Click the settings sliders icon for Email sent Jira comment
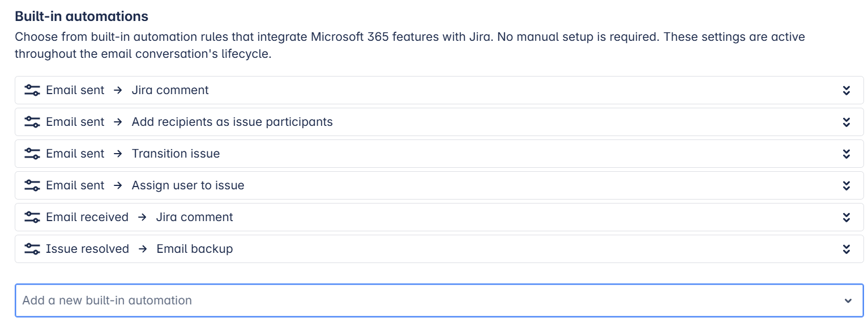Viewport: 868px width, 322px height. tap(32, 90)
